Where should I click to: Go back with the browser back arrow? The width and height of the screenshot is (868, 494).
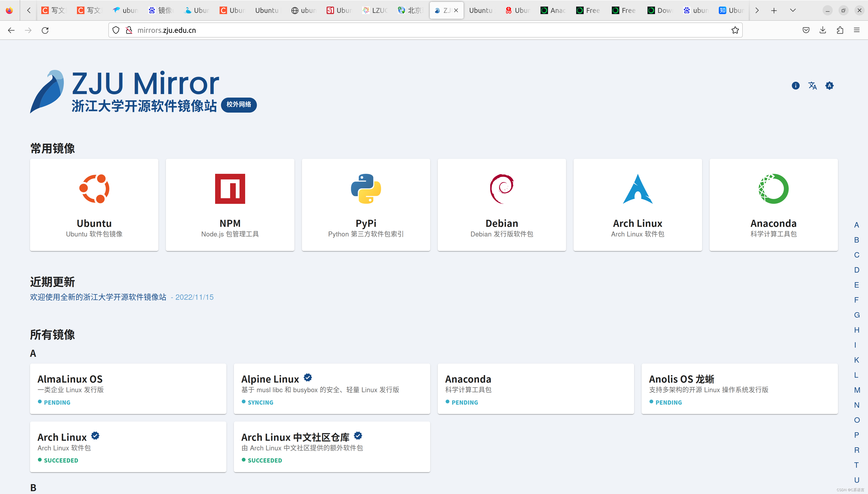(x=11, y=30)
